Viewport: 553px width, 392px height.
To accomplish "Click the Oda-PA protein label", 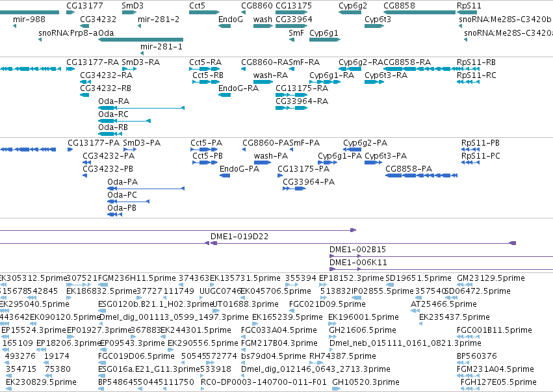I will pos(123,183).
